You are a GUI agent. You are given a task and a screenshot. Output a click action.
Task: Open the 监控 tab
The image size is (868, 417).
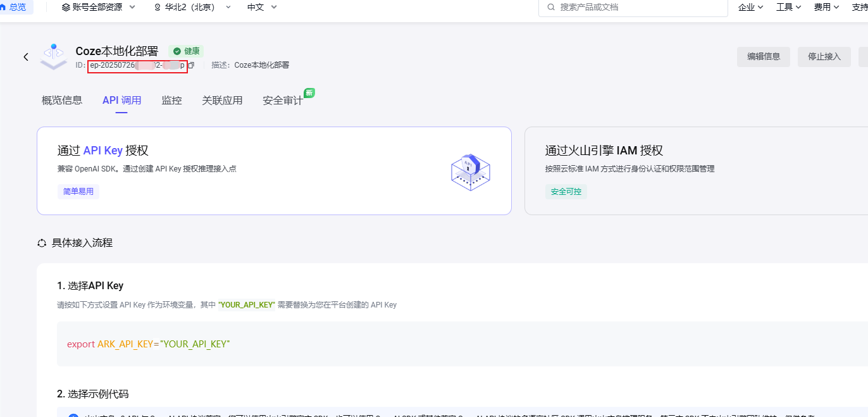click(x=171, y=100)
